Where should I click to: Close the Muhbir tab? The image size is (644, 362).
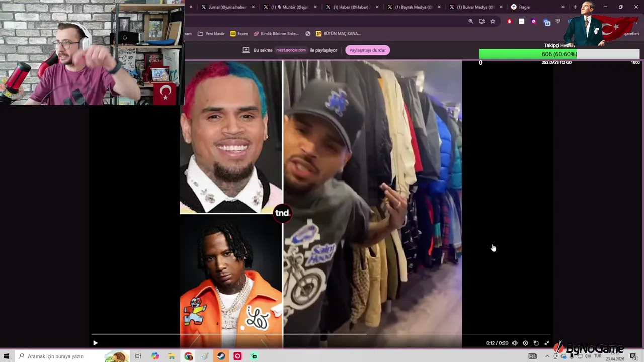click(x=315, y=7)
